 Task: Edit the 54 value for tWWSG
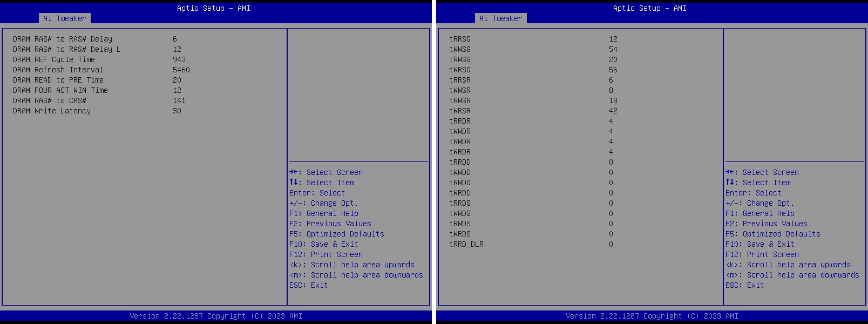tap(613, 49)
